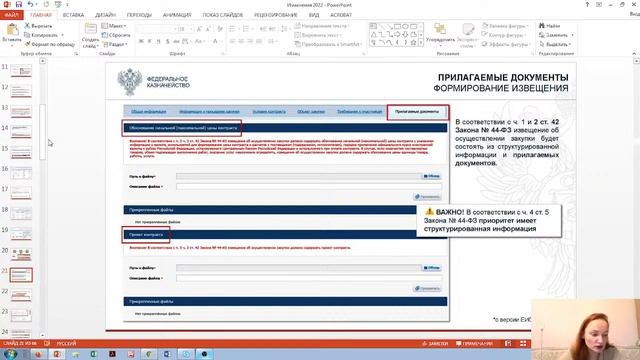Open the РЕЦЕНЗИРОВАНИЕ tab
Viewport: 640px width, 360px height.
(x=276, y=15)
